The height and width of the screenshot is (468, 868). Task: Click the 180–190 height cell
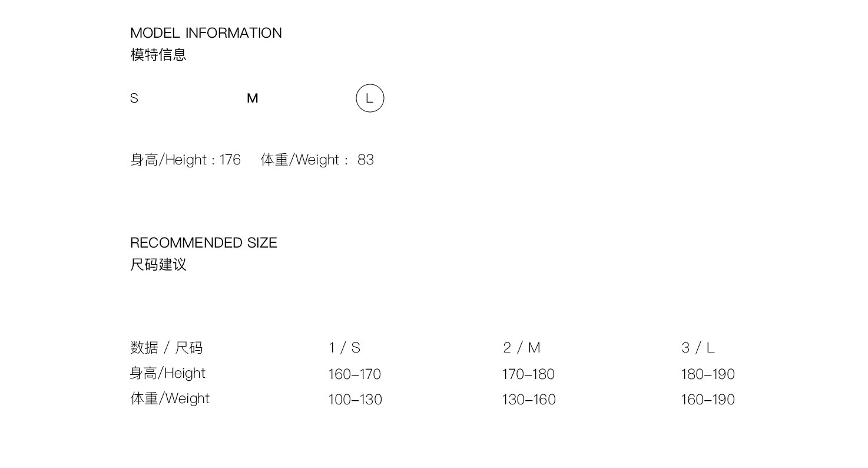[x=708, y=374]
